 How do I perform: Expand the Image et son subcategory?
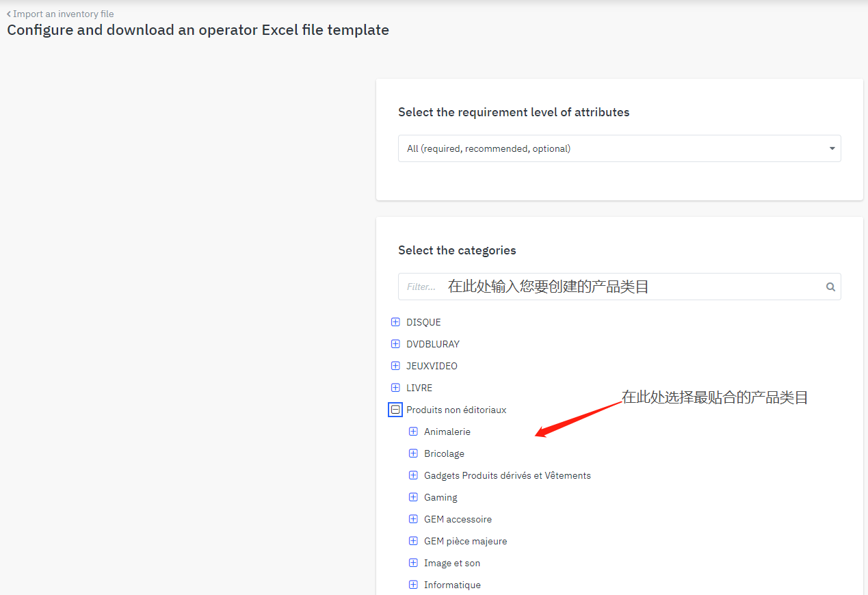[x=413, y=563]
